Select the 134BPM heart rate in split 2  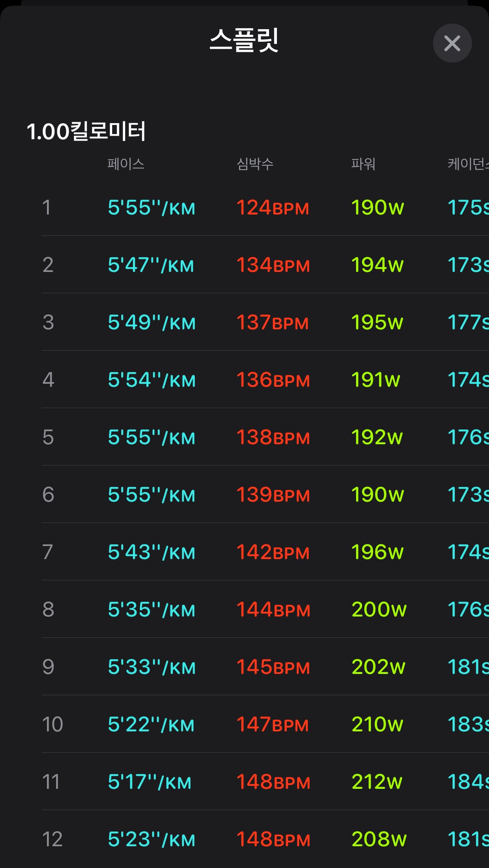click(273, 265)
